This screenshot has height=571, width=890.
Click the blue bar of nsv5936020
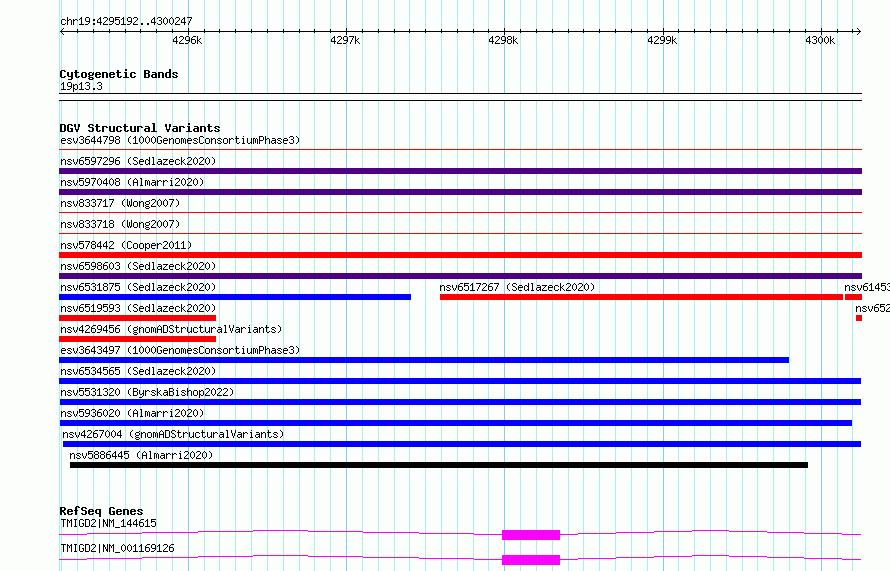456,423
